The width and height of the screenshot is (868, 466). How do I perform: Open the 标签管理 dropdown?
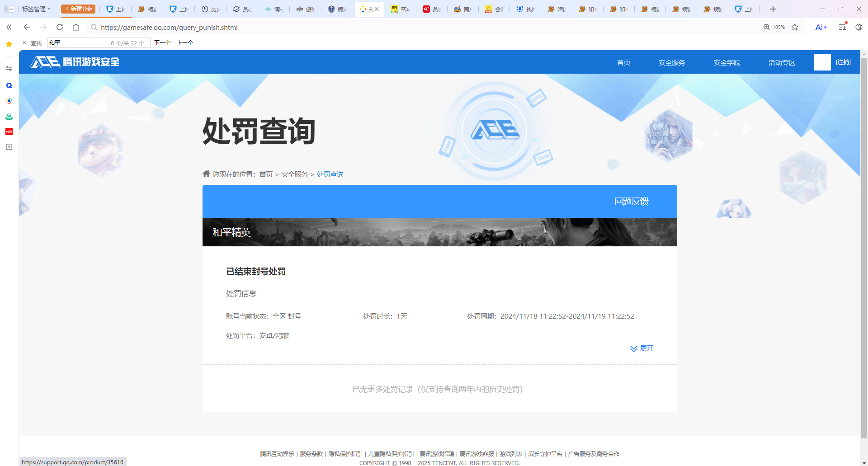click(x=36, y=9)
